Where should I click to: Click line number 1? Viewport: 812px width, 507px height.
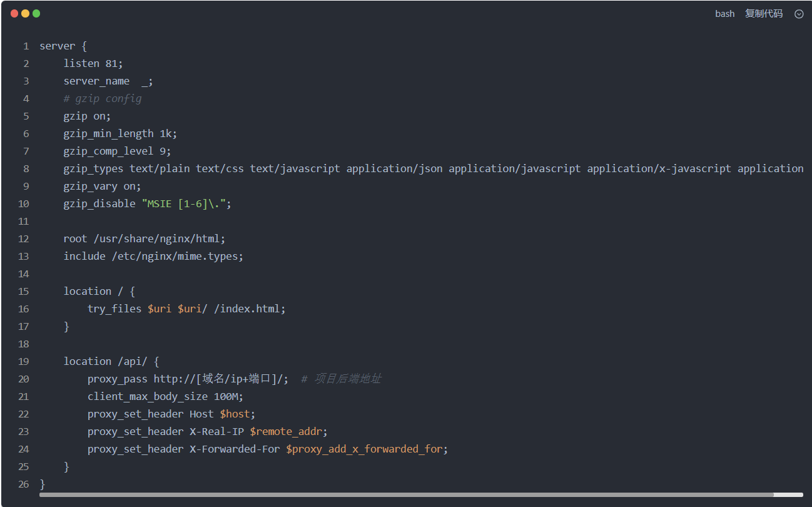(x=26, y=46)
